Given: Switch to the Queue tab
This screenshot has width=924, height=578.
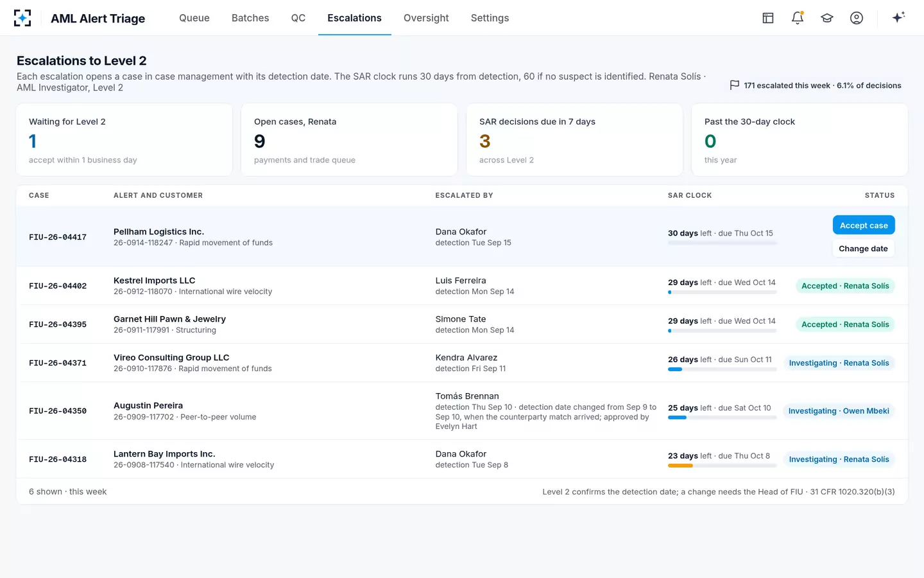Looking at the screenshot, I should 194,18.
